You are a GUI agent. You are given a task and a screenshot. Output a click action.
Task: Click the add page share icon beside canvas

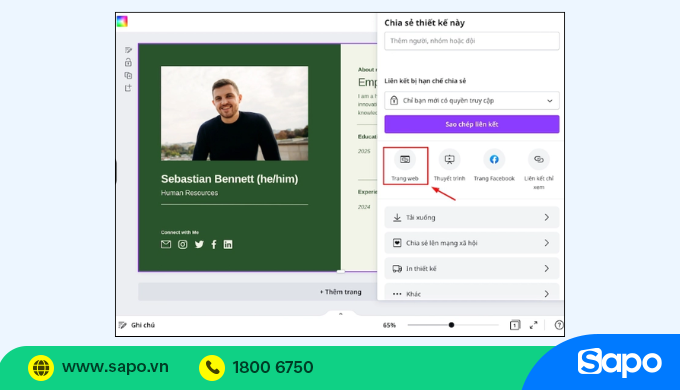click(x=128, y=88)
